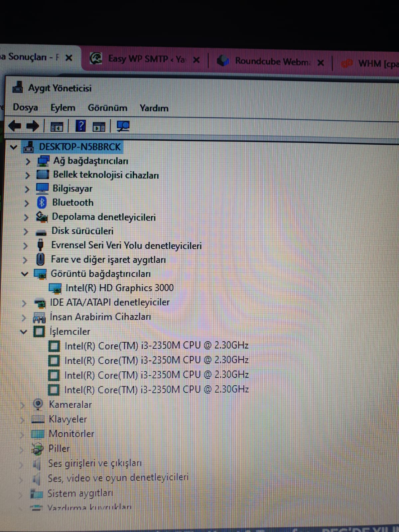The height and width of the screenshot is (532, 399).
Task: Select the Piller label
Action: (59, 448)
